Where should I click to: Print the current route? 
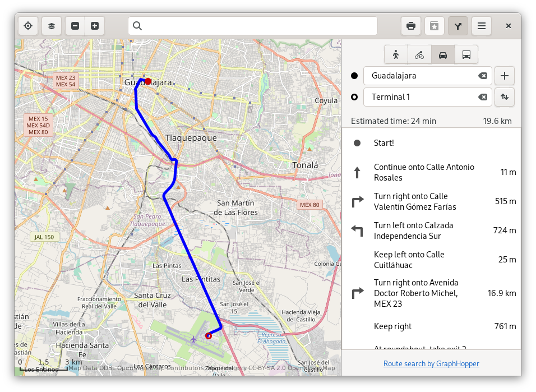pos(411,26)
